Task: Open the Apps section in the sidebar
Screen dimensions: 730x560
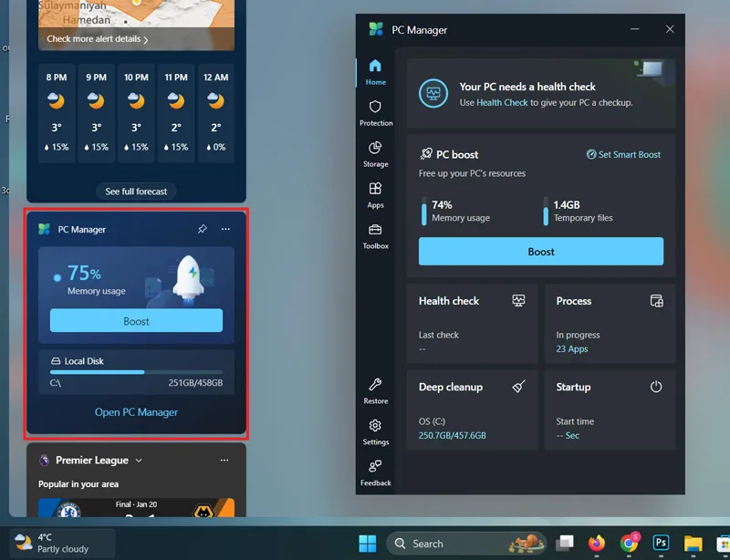Action: click(375, 195)
